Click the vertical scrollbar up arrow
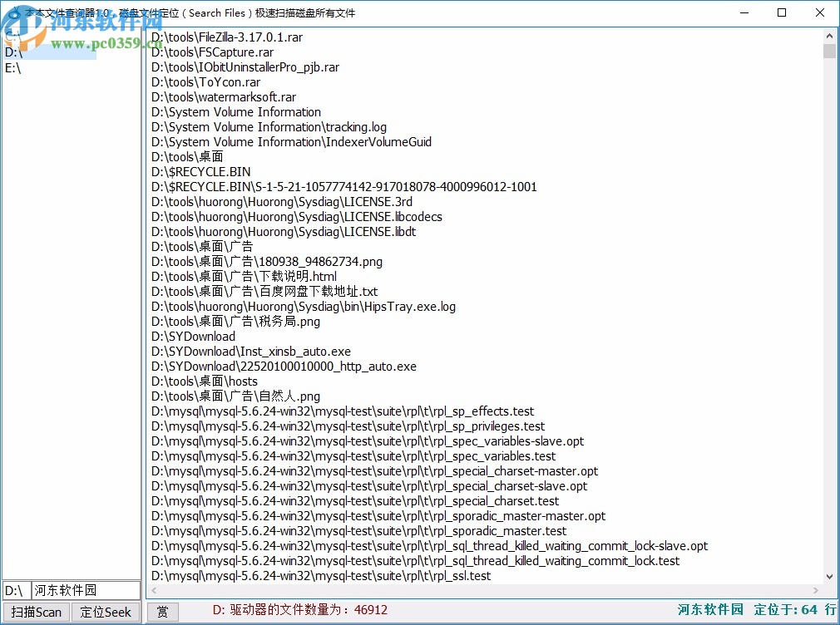 pyautogui.click(x=829, y=37)
